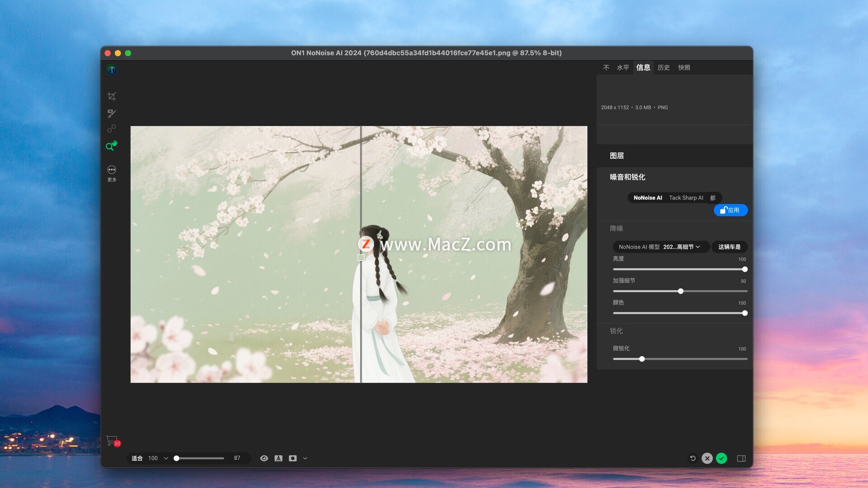
Task: Click the 微锐化 value 100
Action: (x=742, y=349)
